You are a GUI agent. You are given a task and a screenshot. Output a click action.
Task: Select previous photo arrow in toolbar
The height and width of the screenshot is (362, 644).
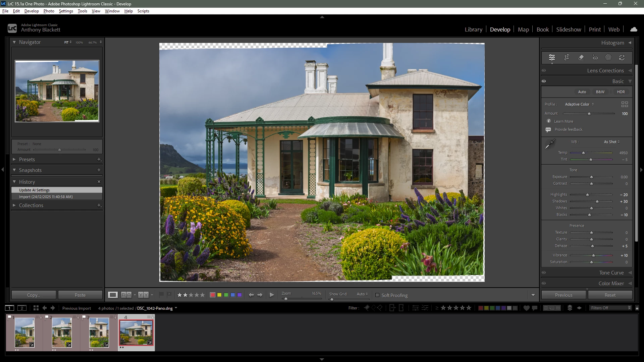251,295
